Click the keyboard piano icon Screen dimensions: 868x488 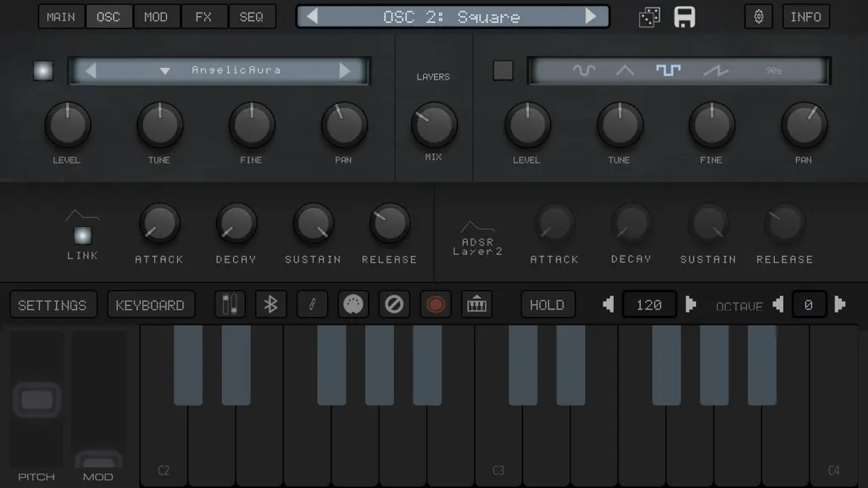(476, 305)
